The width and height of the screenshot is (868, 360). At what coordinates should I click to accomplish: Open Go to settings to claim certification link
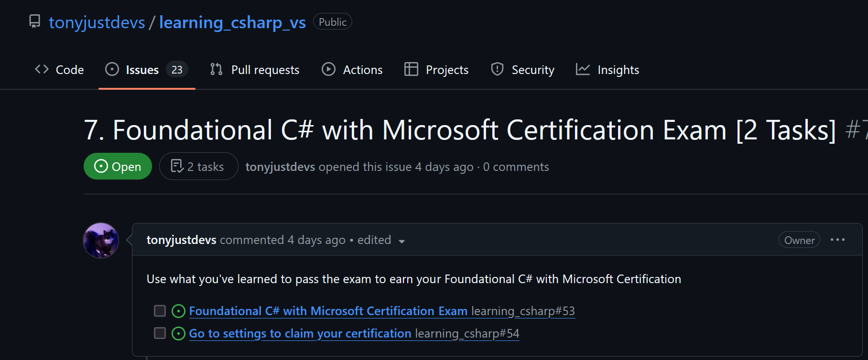coord(300,333)
